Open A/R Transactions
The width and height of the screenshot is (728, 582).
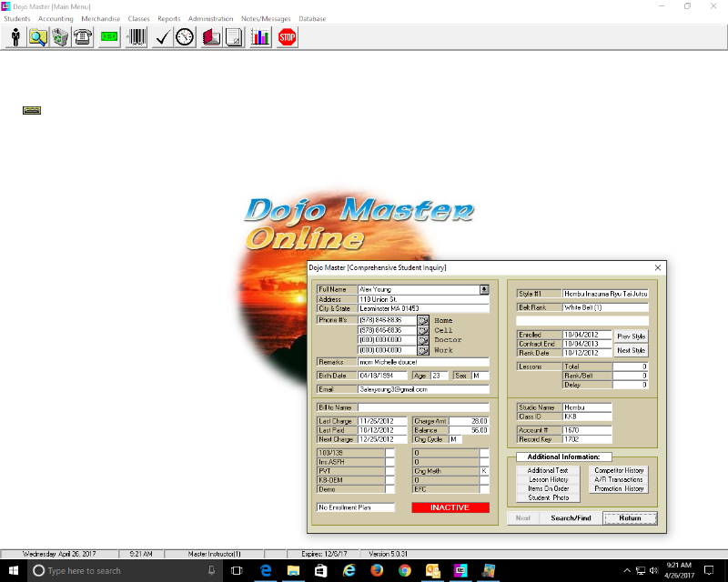pyautogui.click(x=619, y=479)
